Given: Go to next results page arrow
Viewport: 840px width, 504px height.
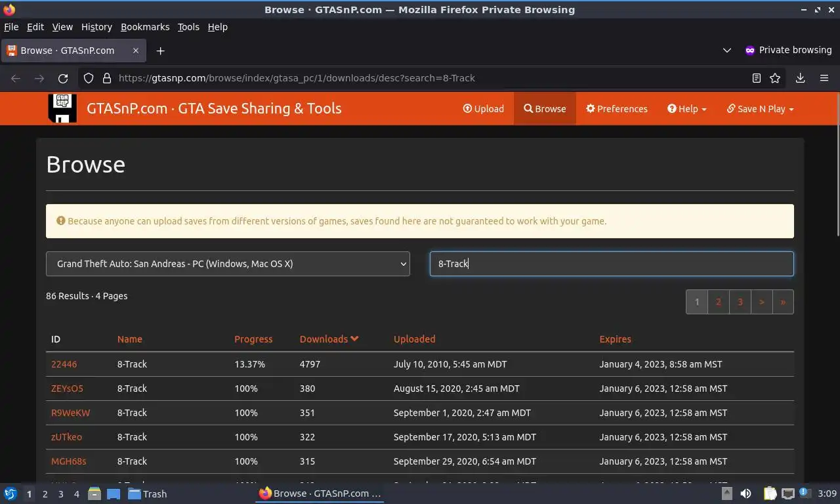Looking at the screenshot, I should (762, 302).
